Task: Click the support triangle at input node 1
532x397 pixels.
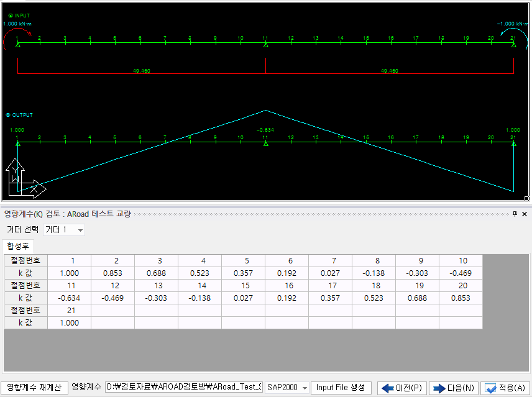Action: click(x=18, y=45)
